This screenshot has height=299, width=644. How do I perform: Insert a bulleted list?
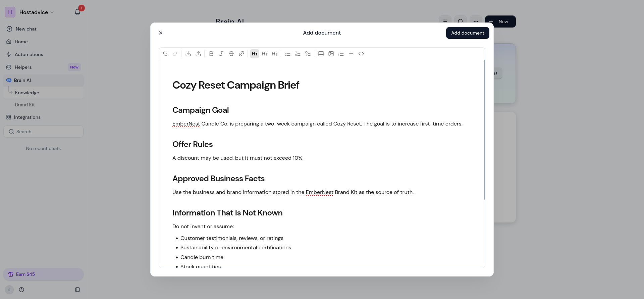point(288,54)
